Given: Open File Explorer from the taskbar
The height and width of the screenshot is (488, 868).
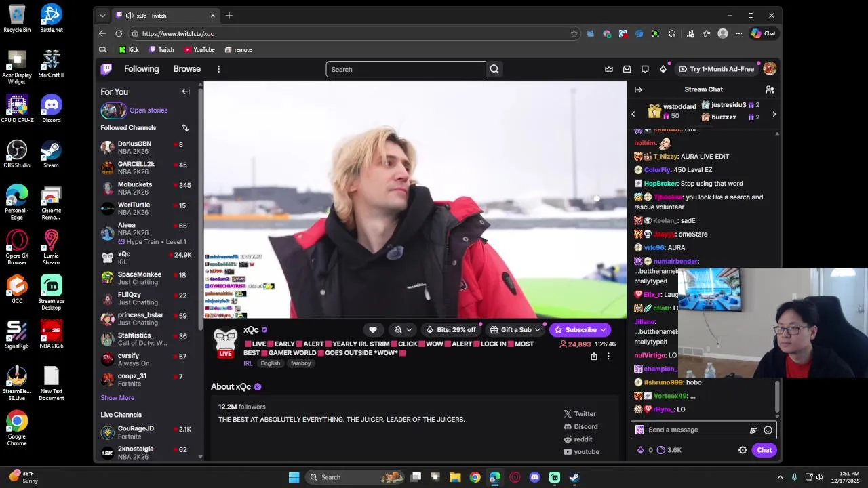Looking at the screenshot, I should (455, 477).
